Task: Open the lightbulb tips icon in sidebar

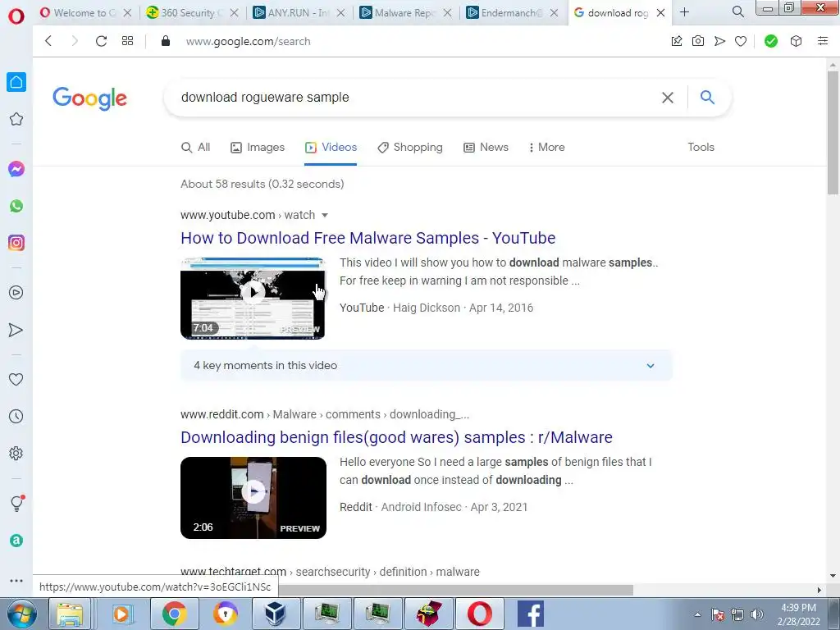Action: (17, 503)
